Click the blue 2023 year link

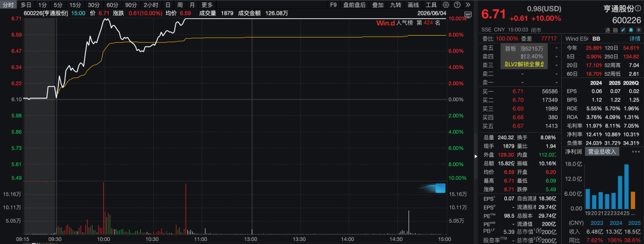596,223
